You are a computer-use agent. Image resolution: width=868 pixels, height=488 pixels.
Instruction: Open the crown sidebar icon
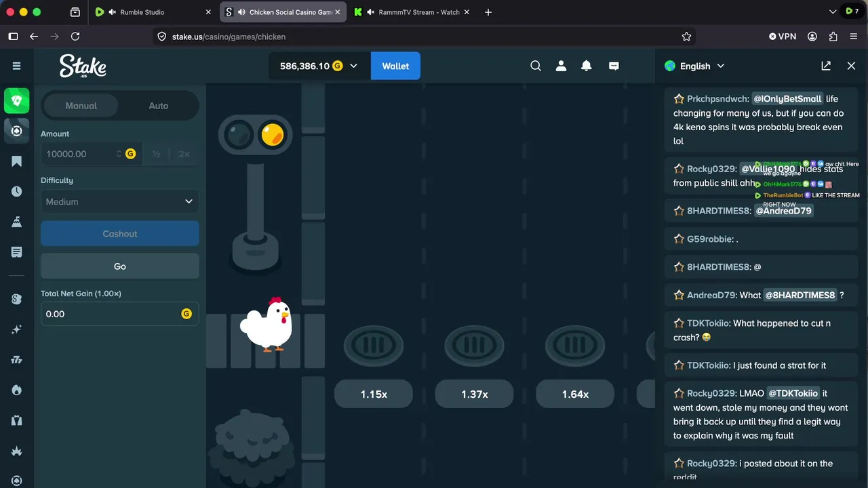click(17, 451)
